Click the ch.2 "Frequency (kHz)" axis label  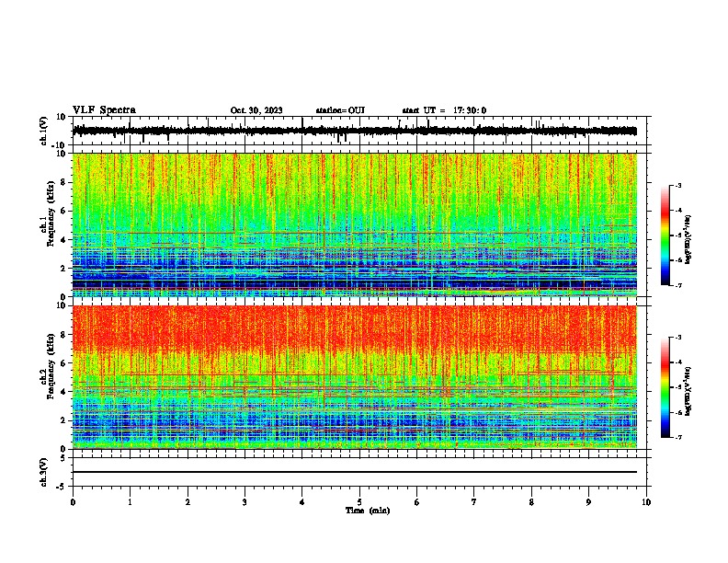pos(51,366)
